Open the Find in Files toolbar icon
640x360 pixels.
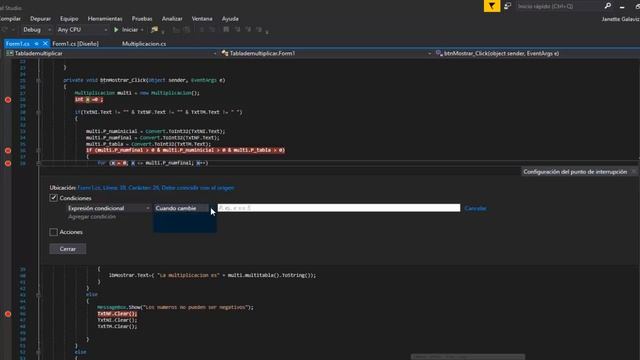pos(154,30)
